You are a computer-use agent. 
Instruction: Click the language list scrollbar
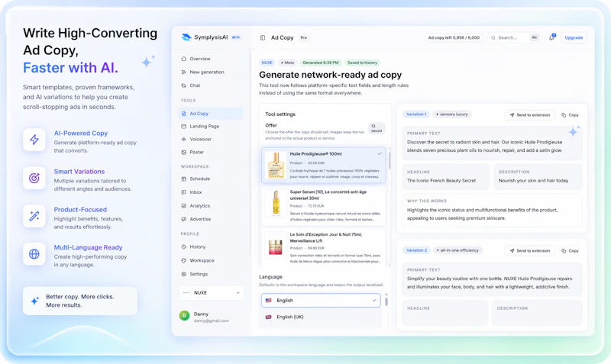click(x=386, y=301)
